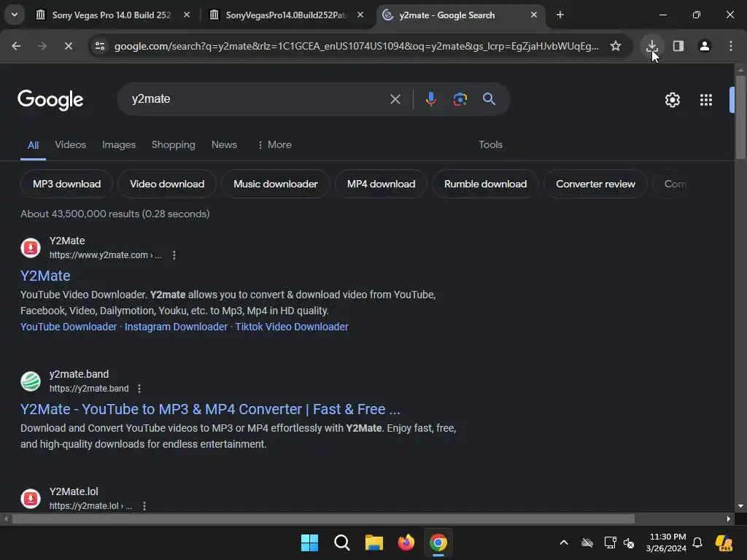747x560 pixels.
Task: Bookmark this page with star icon
Action: point(616,46)
